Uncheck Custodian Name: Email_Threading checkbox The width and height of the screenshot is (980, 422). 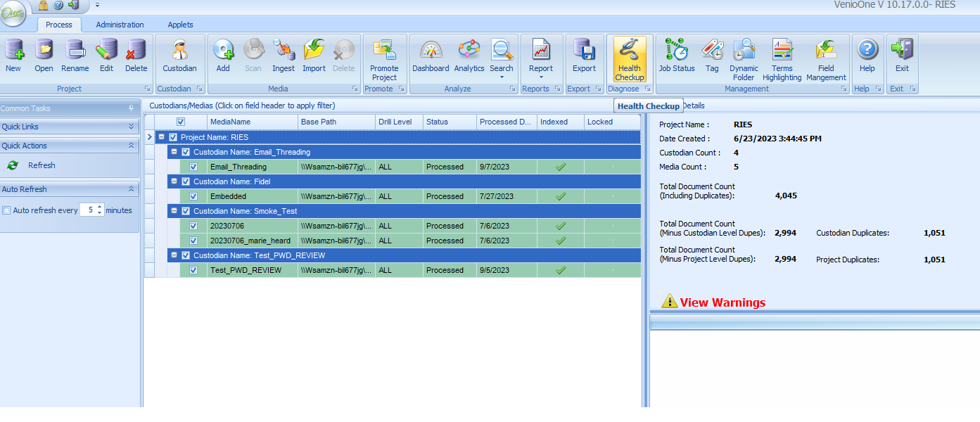tap(186, 152)
